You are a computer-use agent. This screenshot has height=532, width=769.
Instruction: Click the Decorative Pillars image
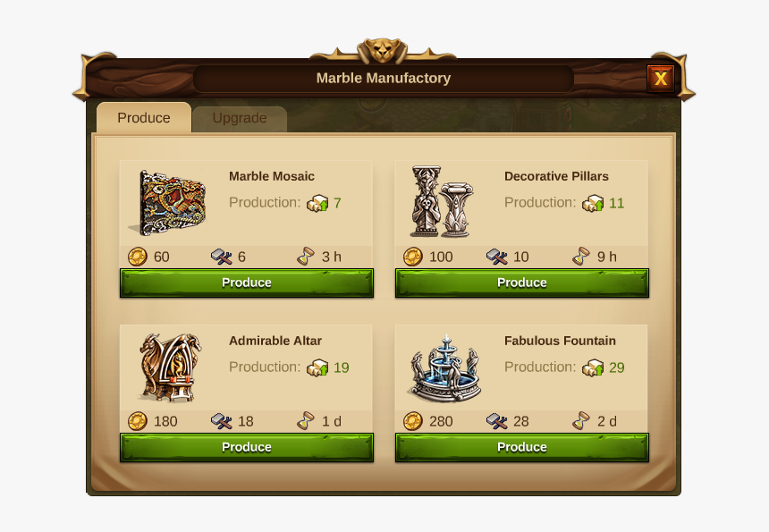(443, 201)
